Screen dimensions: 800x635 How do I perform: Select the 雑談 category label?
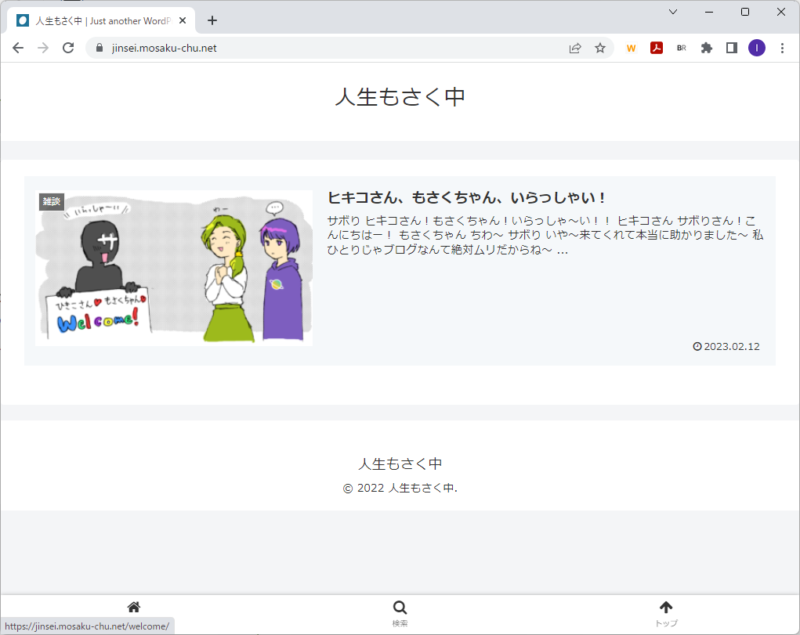pos(52,197)
